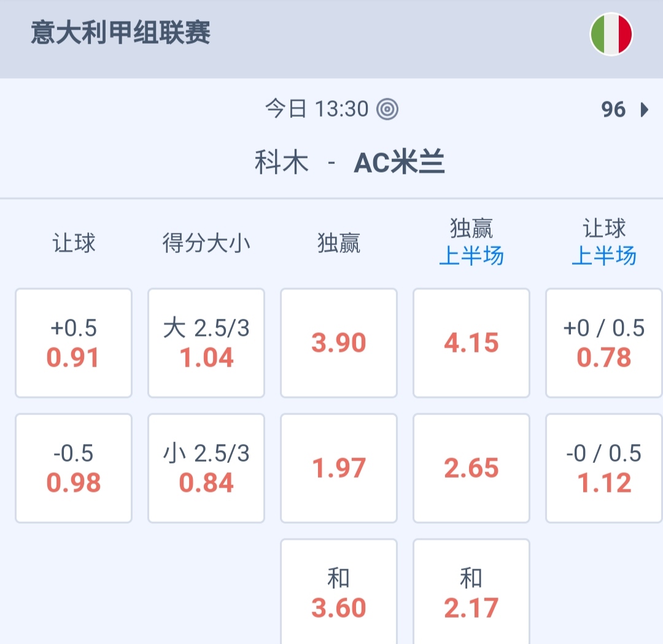Screen dimensions: 663x644
Task: Bet on AC米兰 win at 1.97
Action: [339, 468]
